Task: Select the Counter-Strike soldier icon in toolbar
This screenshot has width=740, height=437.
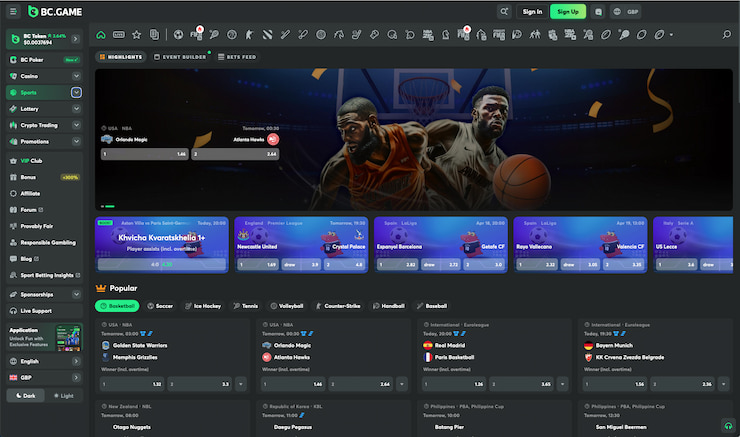Action: 249,34
